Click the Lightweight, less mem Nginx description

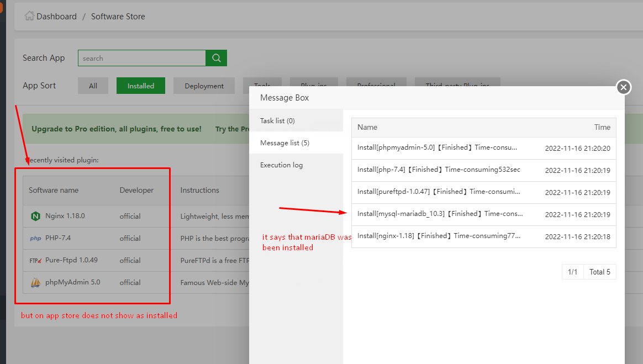coord(214,216)
